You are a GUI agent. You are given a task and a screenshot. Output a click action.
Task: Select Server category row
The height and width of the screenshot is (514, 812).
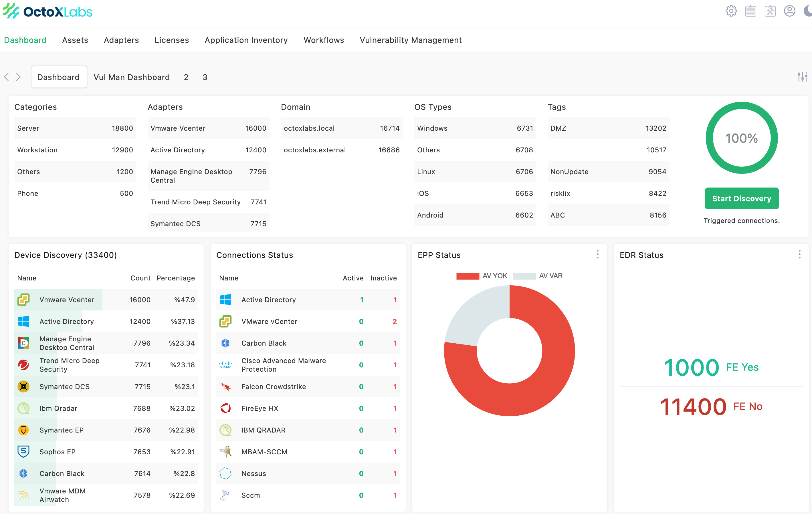tap(75, 128)
